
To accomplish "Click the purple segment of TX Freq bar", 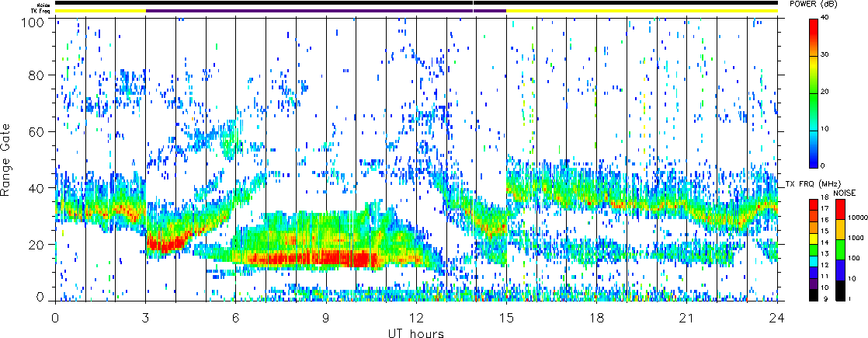I will (x=326, y=11).
